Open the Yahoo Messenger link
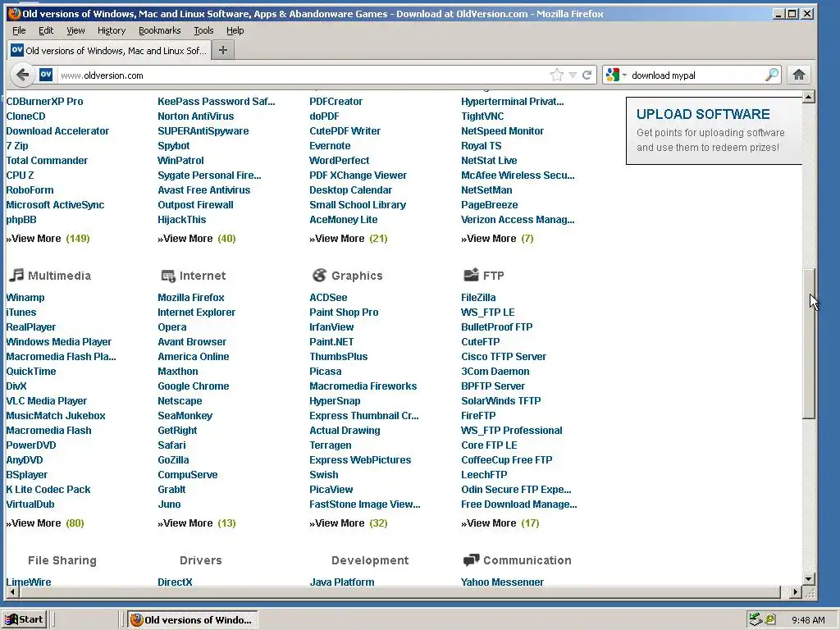 [503, 582]
